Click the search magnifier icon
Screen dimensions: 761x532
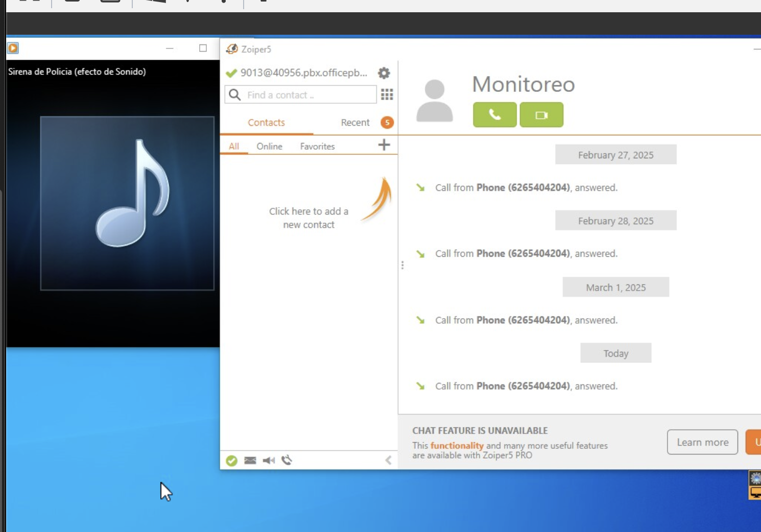(x=234, y=95)
